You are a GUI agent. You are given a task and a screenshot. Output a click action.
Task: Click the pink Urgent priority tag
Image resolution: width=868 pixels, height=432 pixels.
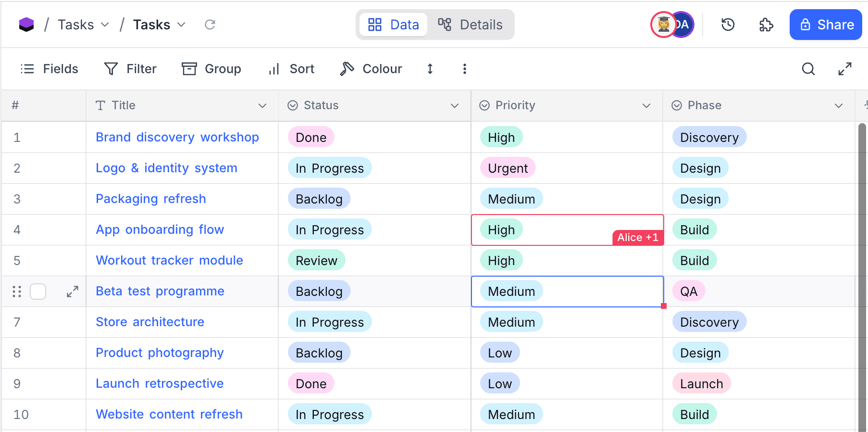coord(508,168)
